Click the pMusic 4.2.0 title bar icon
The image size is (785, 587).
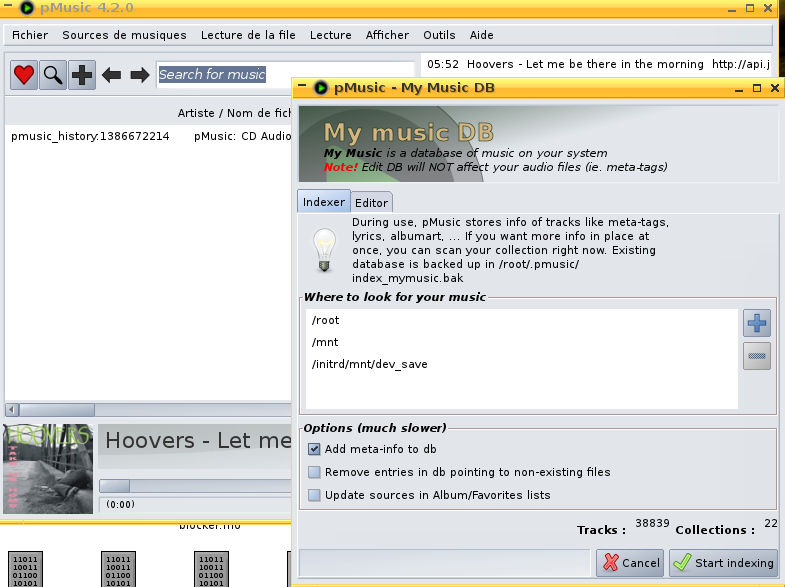coord(27,8)
